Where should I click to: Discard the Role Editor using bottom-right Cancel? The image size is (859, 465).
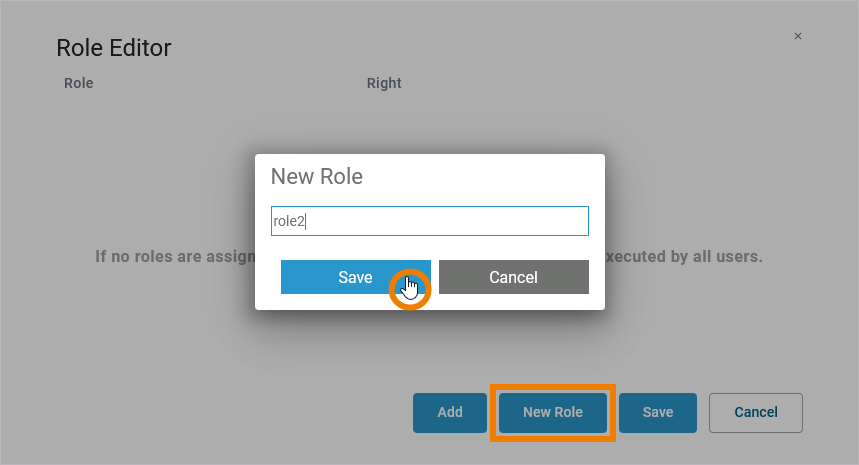point(755,412)
